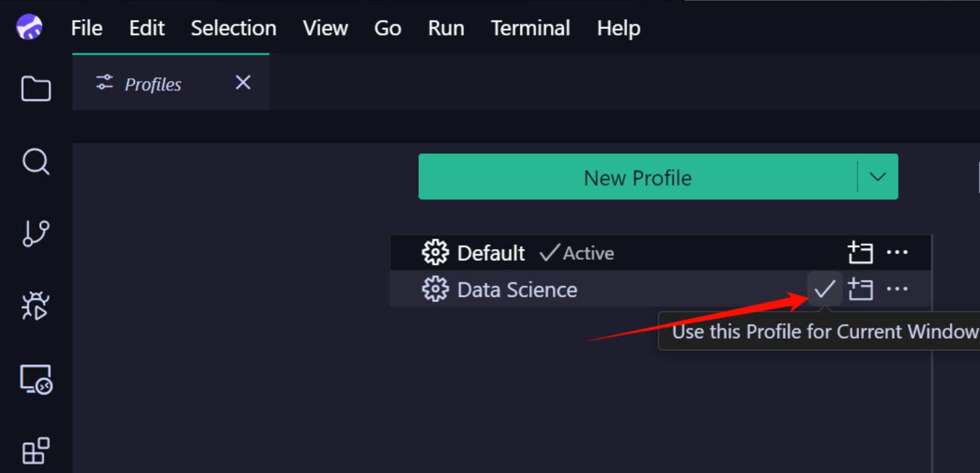Open more actions for Default profile

tap(897, 252)
